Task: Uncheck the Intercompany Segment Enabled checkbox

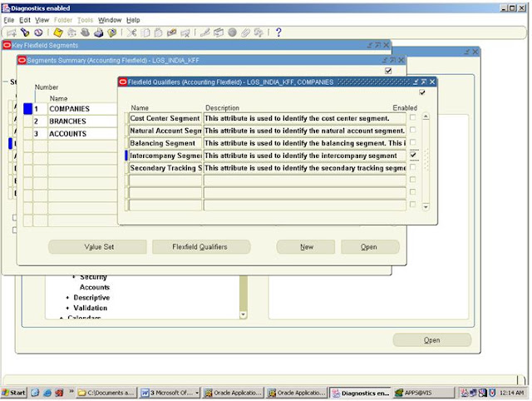Action: tap(413, 155)
